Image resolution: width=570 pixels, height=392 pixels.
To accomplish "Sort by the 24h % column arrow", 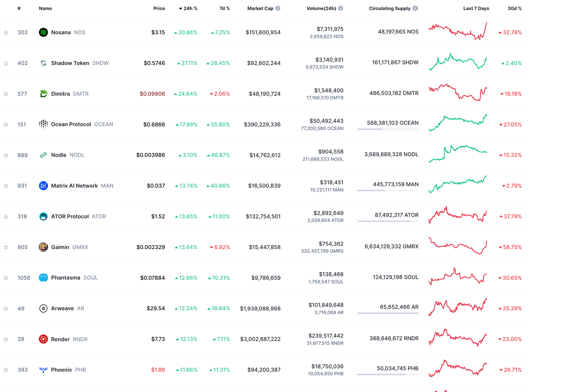I will (x=181, y=9).
